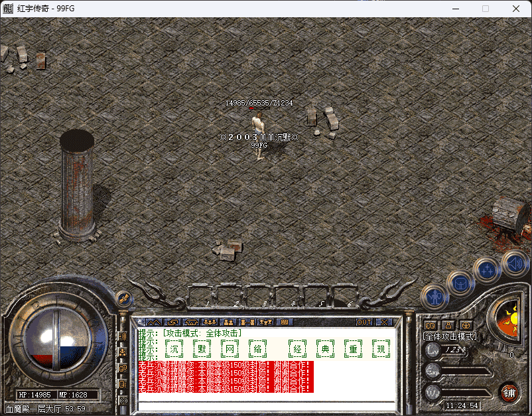Click the trade exchange arrows icon
This screenshot has height=416, width=532.
(x=172, y=322)
